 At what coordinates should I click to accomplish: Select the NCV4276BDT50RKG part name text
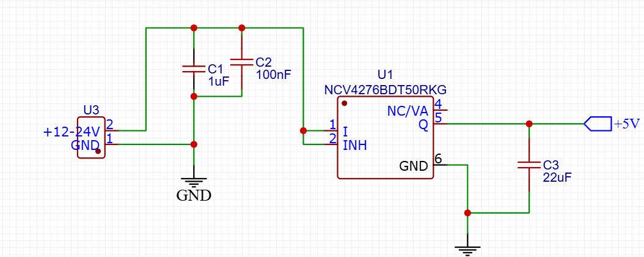click(x=386, y=89)
